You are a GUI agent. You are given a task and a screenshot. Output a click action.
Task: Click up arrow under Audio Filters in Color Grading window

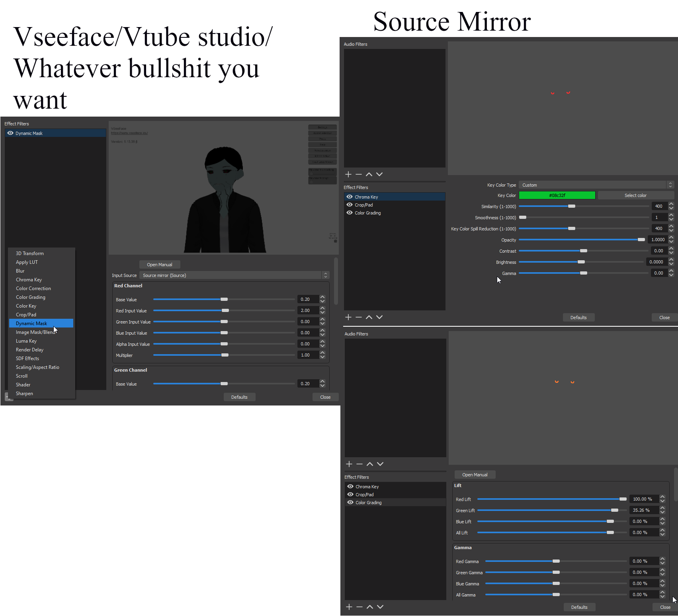[370, 464]
